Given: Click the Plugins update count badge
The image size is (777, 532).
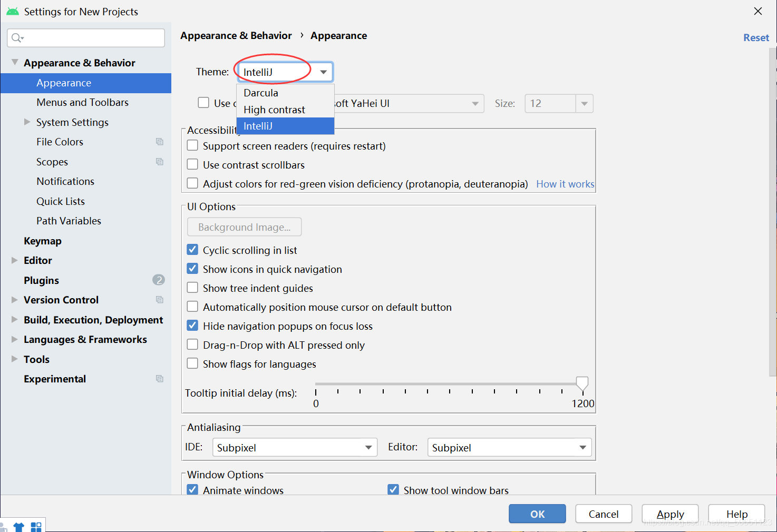Looking at the screenshot, I should coord(159,280).
